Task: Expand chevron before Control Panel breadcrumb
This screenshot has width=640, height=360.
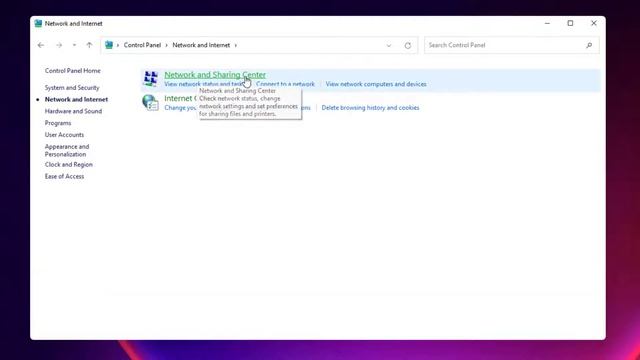Action: coord(118,45)
